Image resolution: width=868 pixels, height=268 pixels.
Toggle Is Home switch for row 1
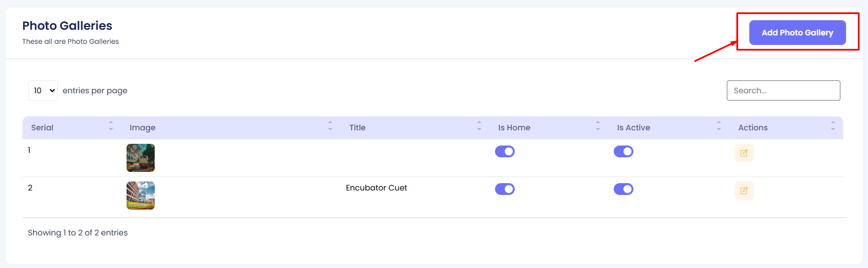pyautogui.click(x=505, y=152)
